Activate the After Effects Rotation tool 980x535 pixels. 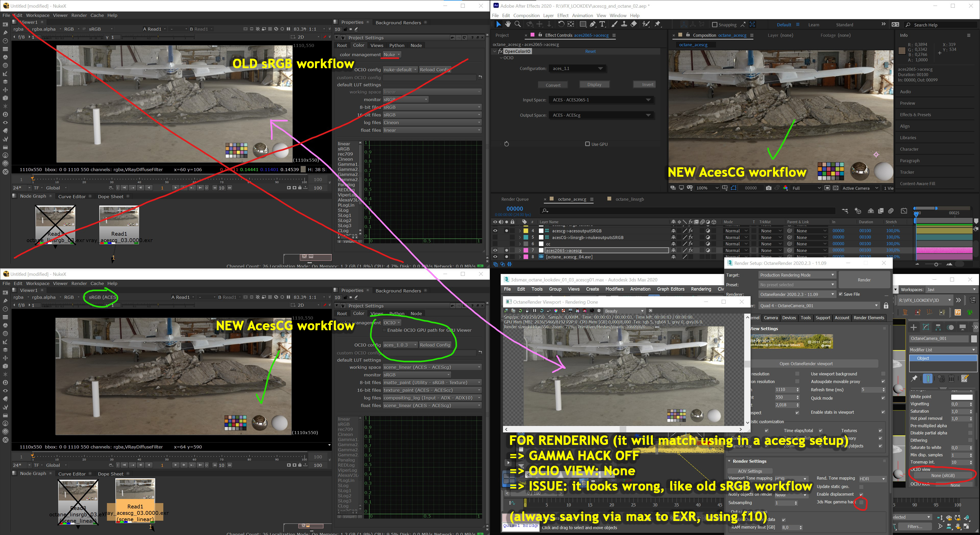561,24
